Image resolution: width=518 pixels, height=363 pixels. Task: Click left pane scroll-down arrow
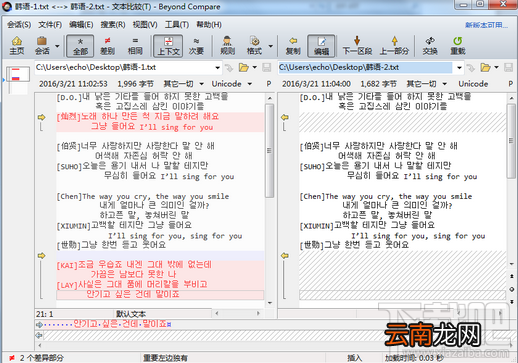(x=270, y=303)
